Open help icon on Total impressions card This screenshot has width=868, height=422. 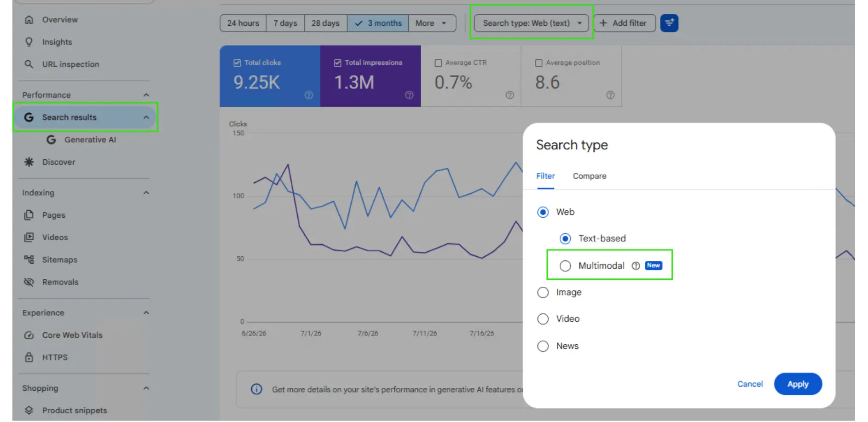pos(409,95)
